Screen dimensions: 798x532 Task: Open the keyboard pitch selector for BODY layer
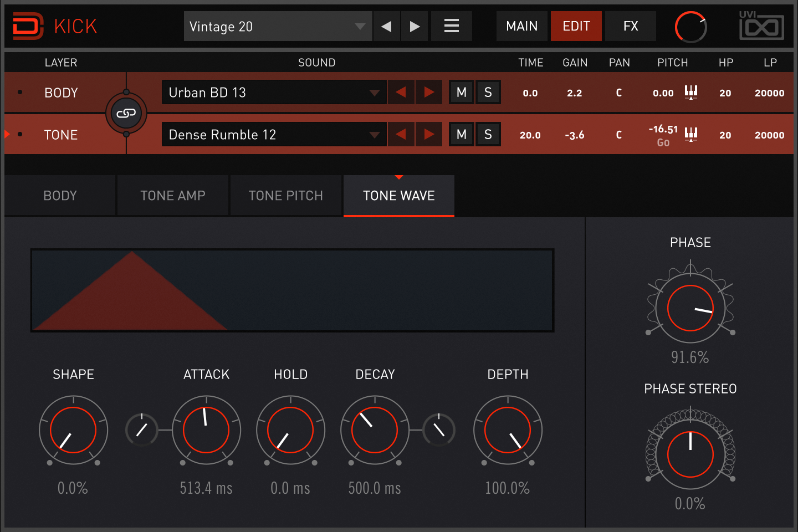(690, 93)
